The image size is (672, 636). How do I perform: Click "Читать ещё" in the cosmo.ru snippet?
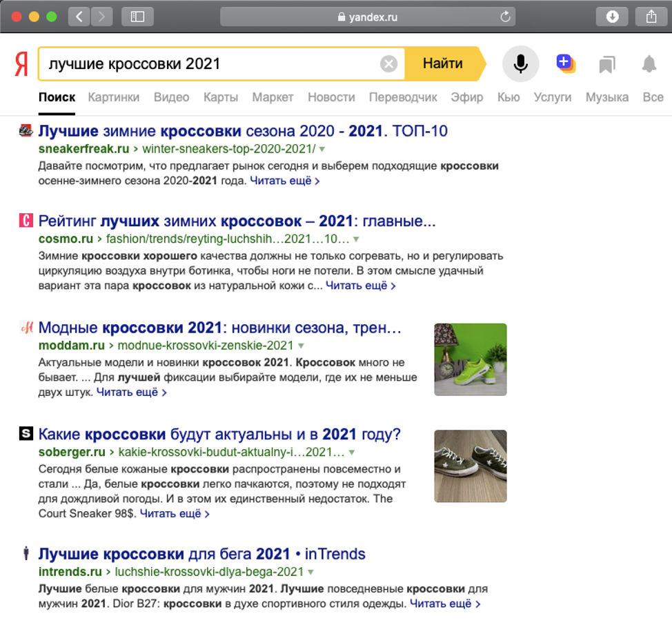tap(360, 286)
